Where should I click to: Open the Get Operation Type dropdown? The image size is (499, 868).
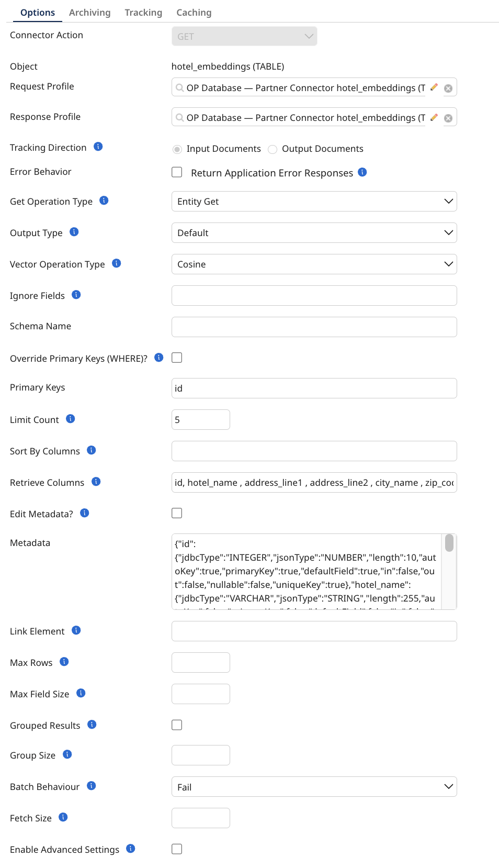click(x=314, y=202)
